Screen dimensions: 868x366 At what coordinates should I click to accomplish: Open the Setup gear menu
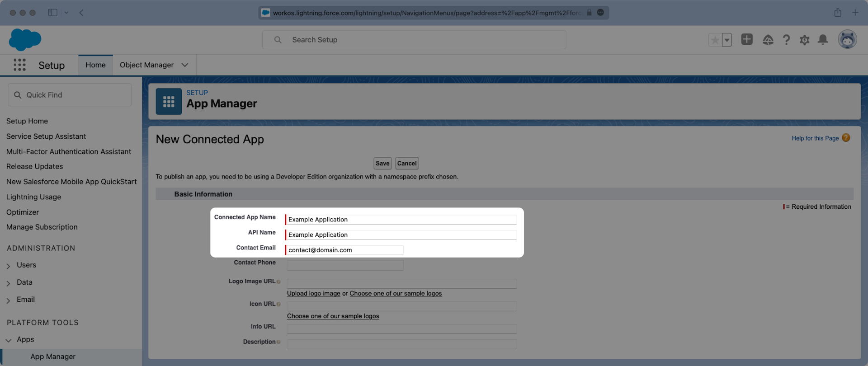click(x=804, y=40)
